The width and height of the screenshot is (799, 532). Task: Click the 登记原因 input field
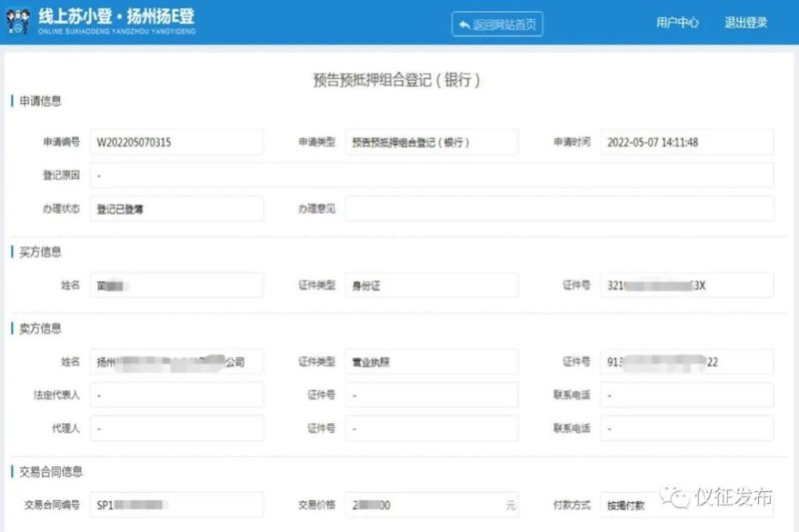pyautogui.click(x=432, y=175)
